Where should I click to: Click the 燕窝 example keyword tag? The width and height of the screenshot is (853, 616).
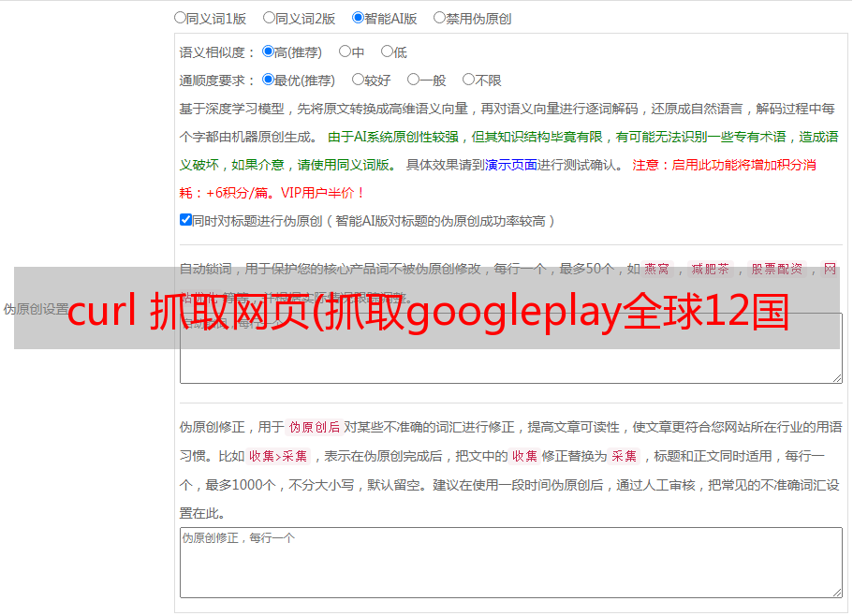(x=656, y=269)
